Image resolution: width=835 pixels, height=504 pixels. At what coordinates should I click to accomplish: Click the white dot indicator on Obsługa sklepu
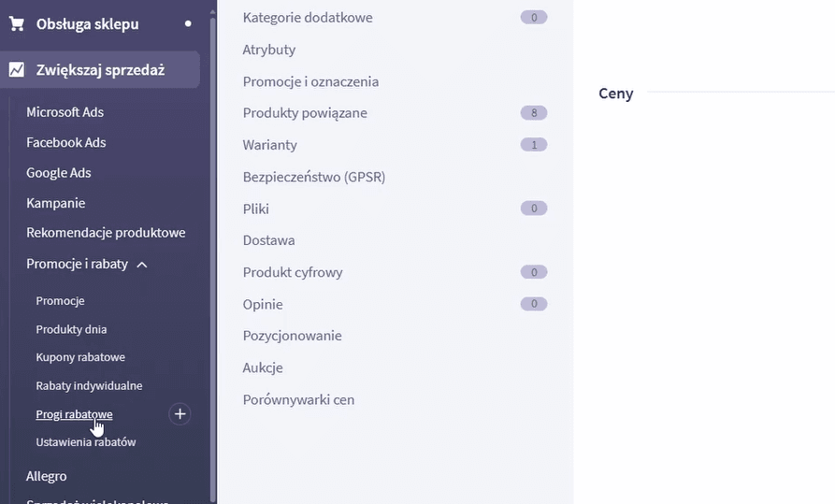point(188,23)
